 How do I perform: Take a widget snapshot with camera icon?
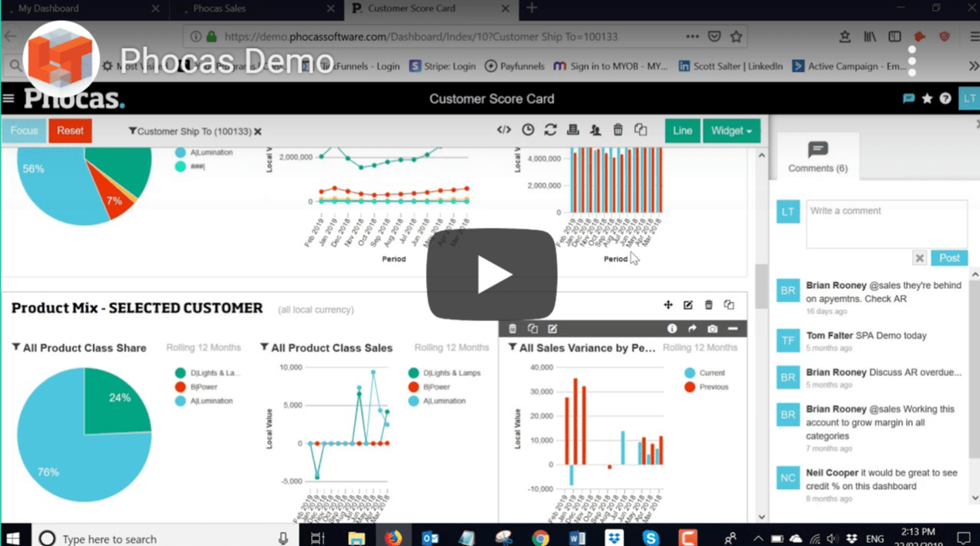pos(712,329)
